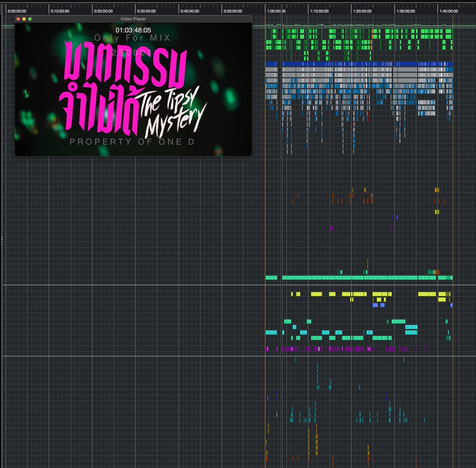This screenshot has height=468, width=476.
Task: Select the purple clip strip's first segment
Action: coord(267,349)
